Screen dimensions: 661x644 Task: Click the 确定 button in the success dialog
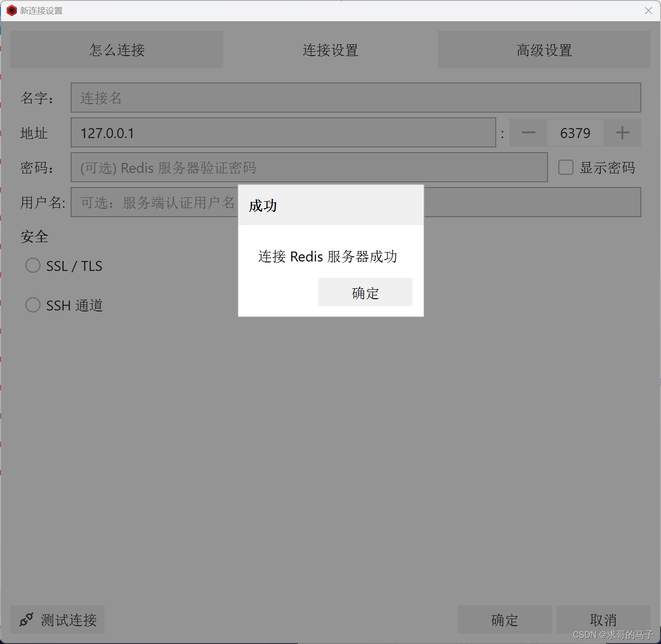point(365,292)
